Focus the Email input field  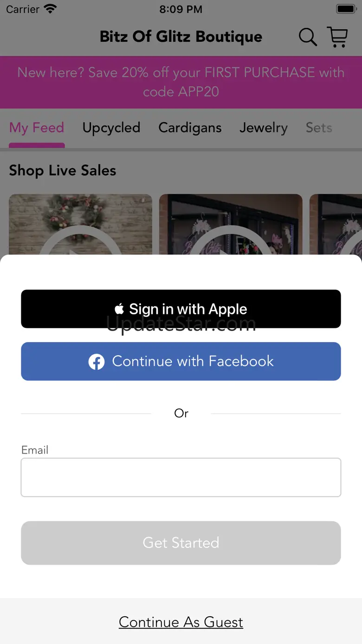pos(181,477)
